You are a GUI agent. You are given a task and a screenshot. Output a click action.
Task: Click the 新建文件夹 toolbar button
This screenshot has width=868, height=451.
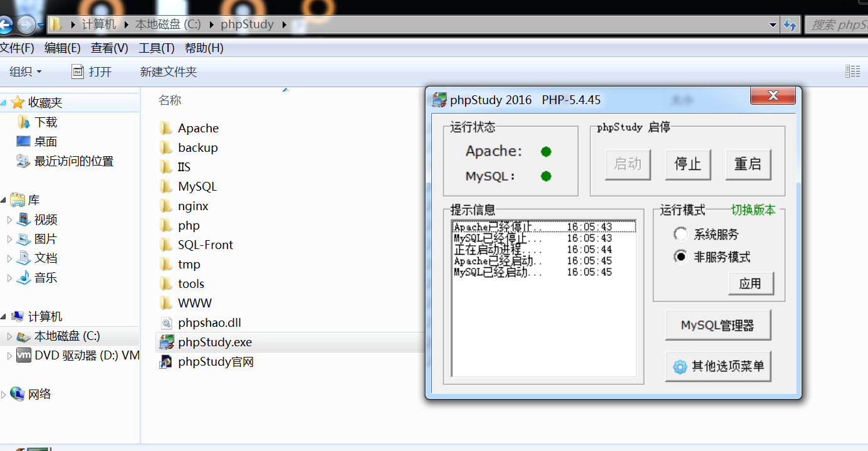169,72
